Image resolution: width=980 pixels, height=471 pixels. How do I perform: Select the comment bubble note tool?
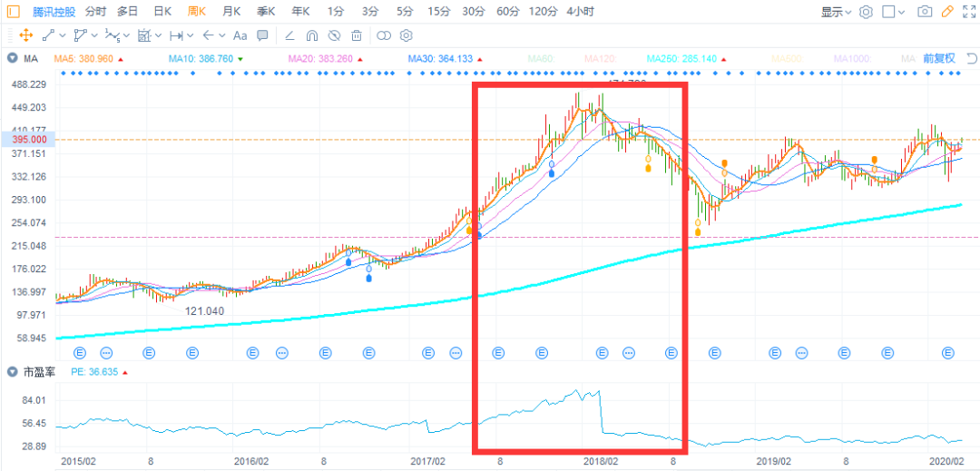(x=262, y=35)
